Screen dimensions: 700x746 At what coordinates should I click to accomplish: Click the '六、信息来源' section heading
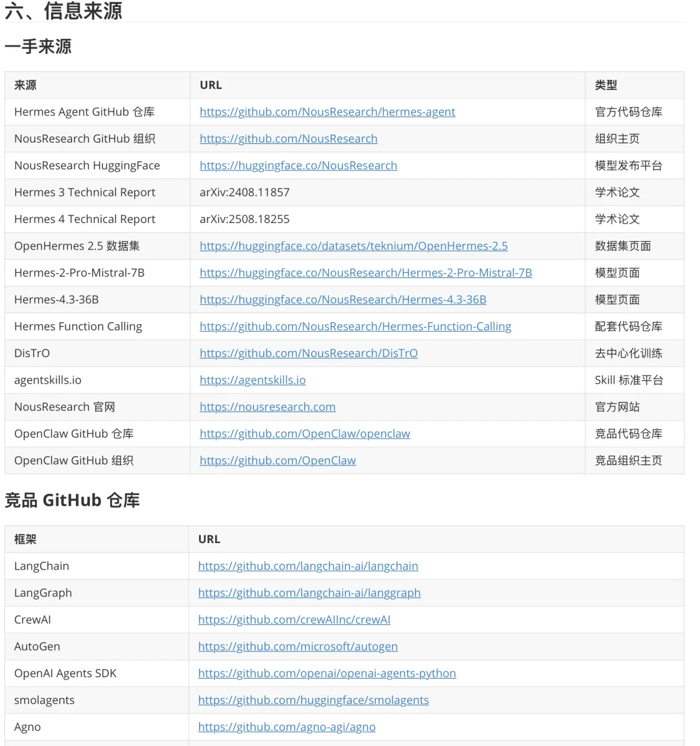pyautogui.click(x=64, y=10)
